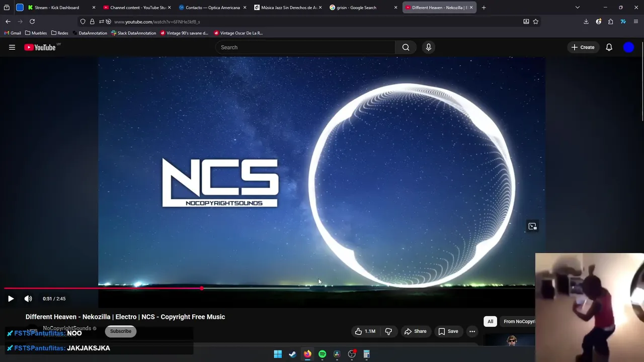Click the suggested video thumbnail below All chip
This screenshot has width=644, height=362.
(509, 340)
